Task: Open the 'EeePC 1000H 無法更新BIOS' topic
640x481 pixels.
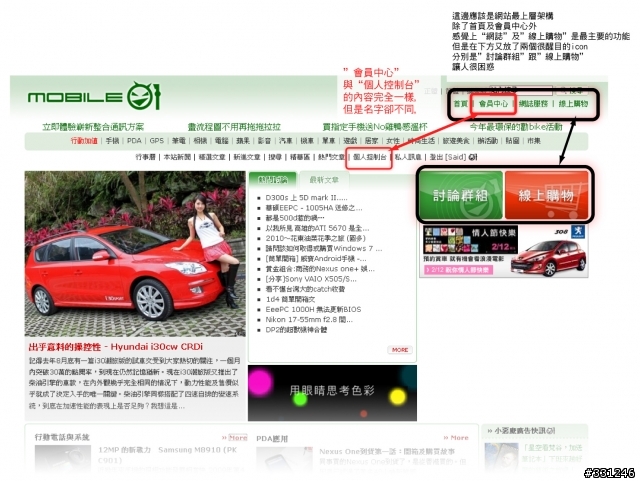Action: tap(313, 310)
